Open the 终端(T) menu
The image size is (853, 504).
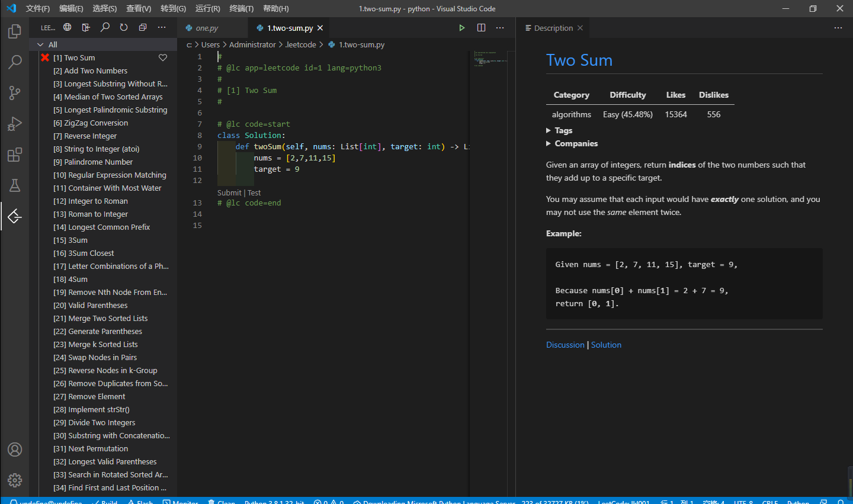(x=241, y=8)
